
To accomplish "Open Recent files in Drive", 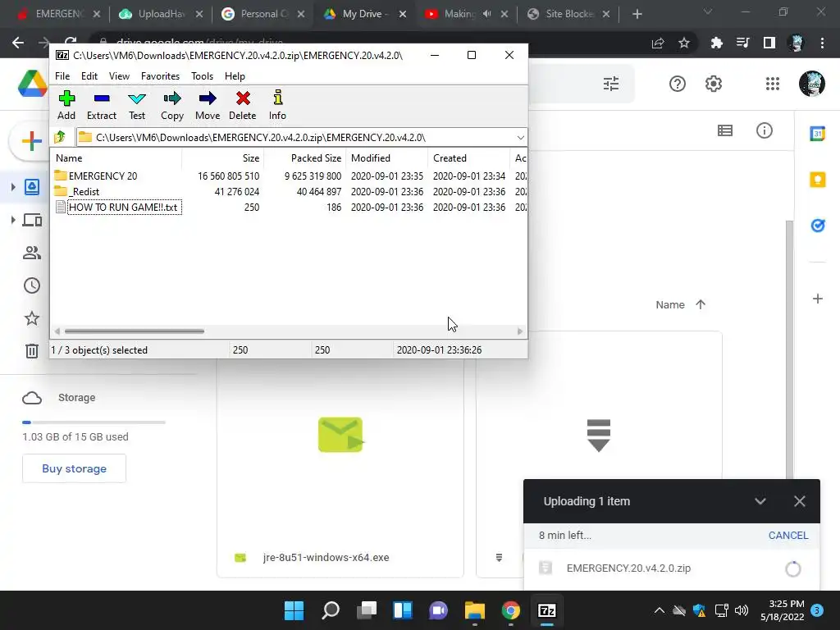I will tap(32, 285).
